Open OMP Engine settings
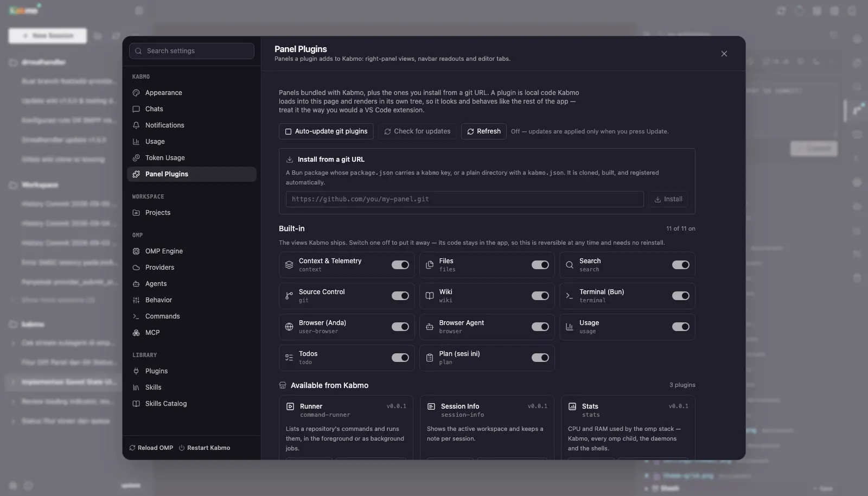The height and width of the screenshot is (496, 868). [x=192, y=251]
